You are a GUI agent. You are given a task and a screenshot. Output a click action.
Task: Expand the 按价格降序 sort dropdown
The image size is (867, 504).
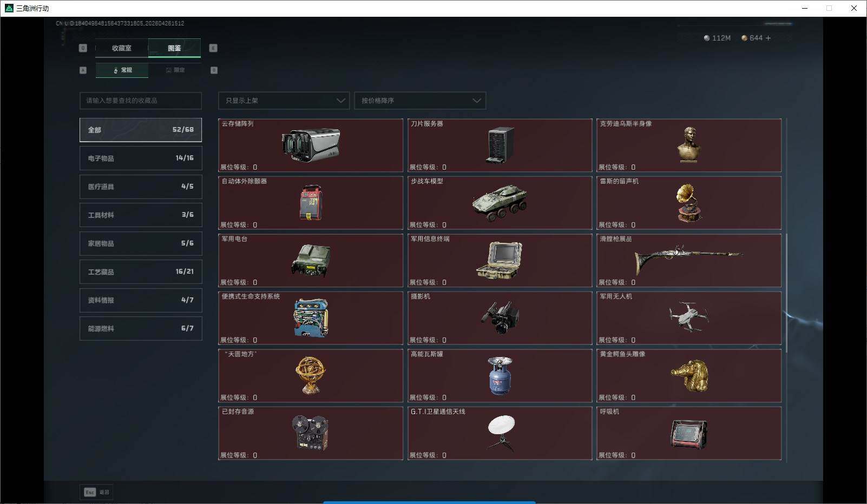click(419, 101)
